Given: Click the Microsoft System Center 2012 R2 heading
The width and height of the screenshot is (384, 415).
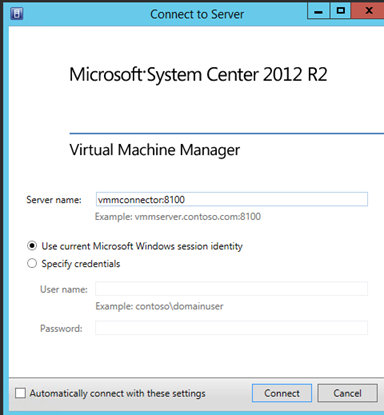Looking at the screenshot, I should click(x=198, y=74).
